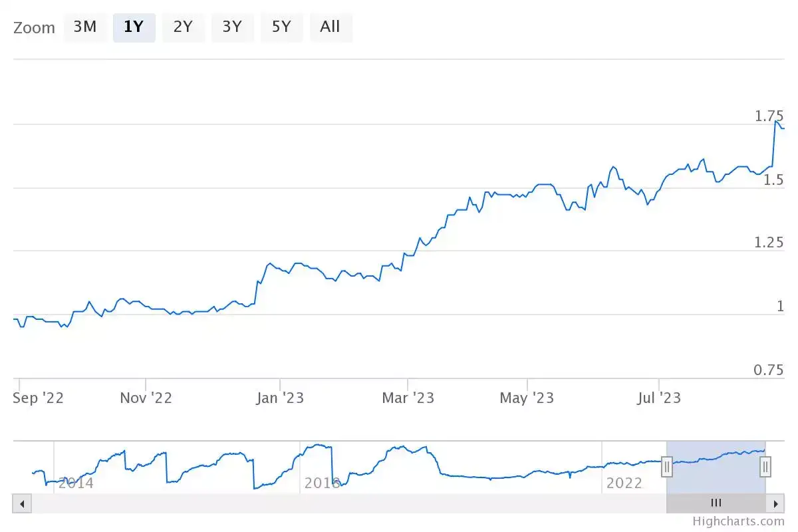Click the scrollbar grip icon in the thumb
798x532 pixels.
[x=716, y=503]
